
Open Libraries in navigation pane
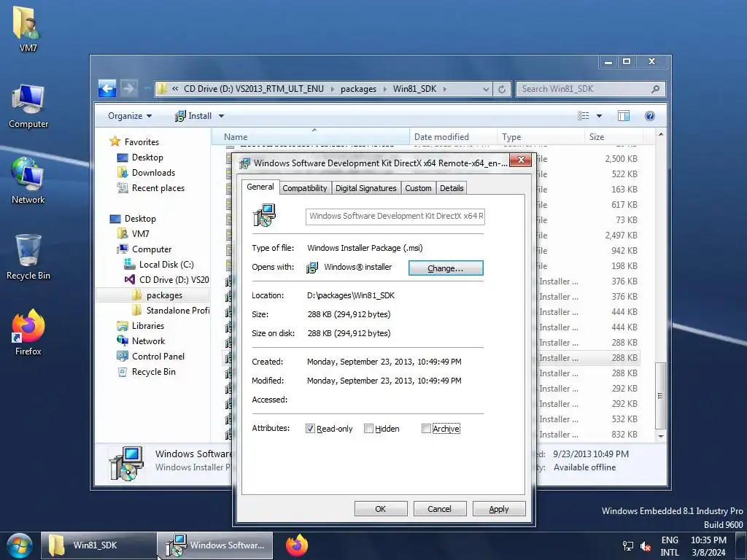coord(147,326)
